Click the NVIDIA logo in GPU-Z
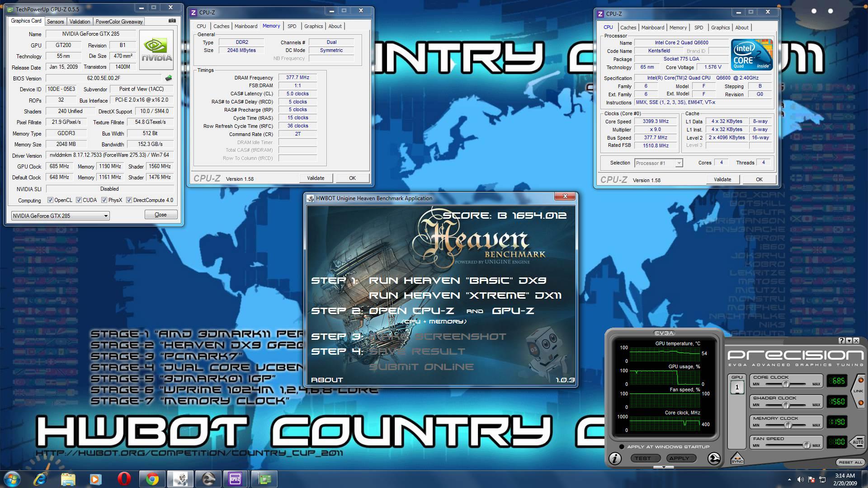This screenshot has height=488, width=868. click(x=156, y=50)
